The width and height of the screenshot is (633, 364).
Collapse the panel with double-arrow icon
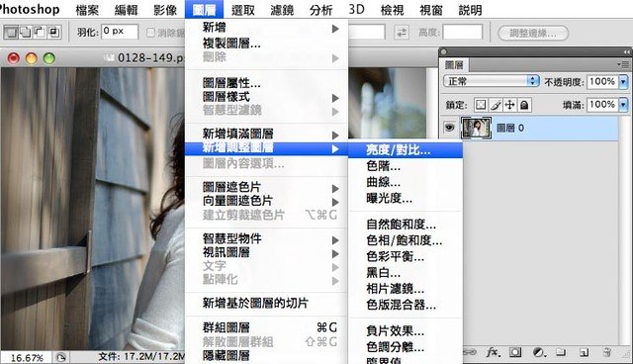pos(626,52)
